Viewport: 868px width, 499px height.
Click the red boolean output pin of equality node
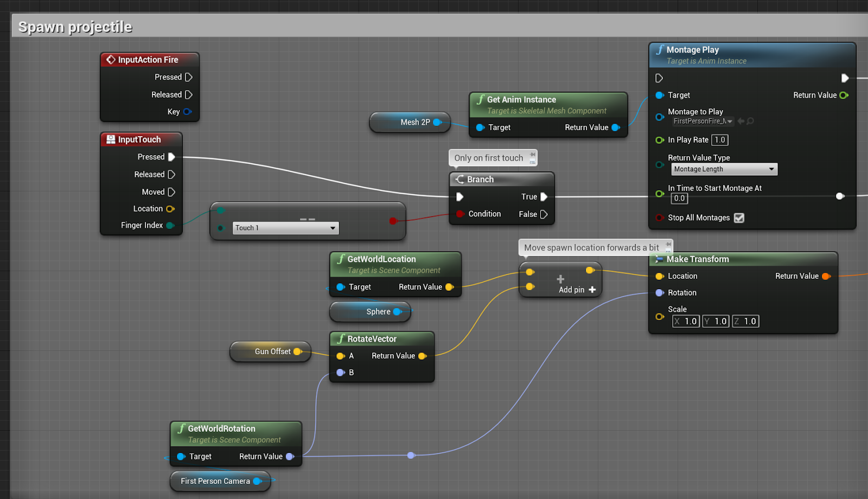click(393, 221)
